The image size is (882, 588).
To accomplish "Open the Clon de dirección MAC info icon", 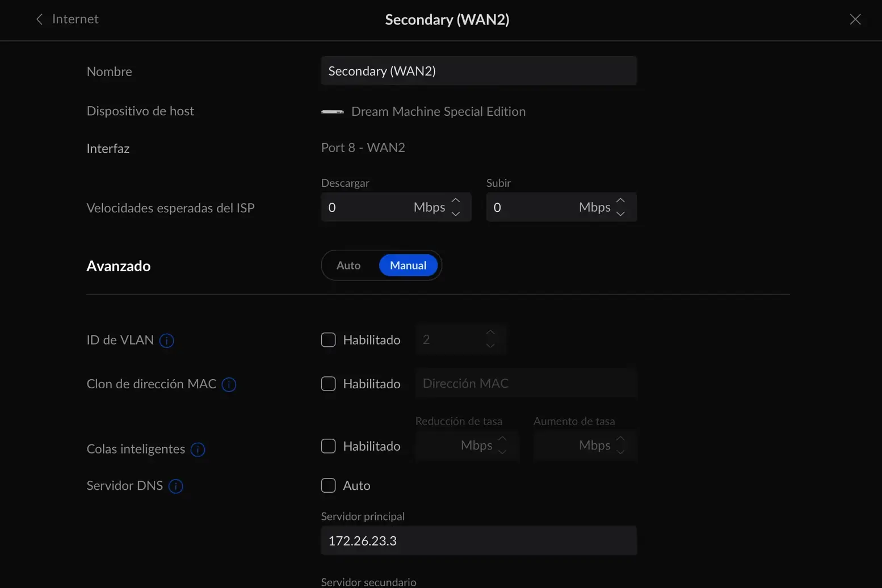I will click(x=229, y=385).
